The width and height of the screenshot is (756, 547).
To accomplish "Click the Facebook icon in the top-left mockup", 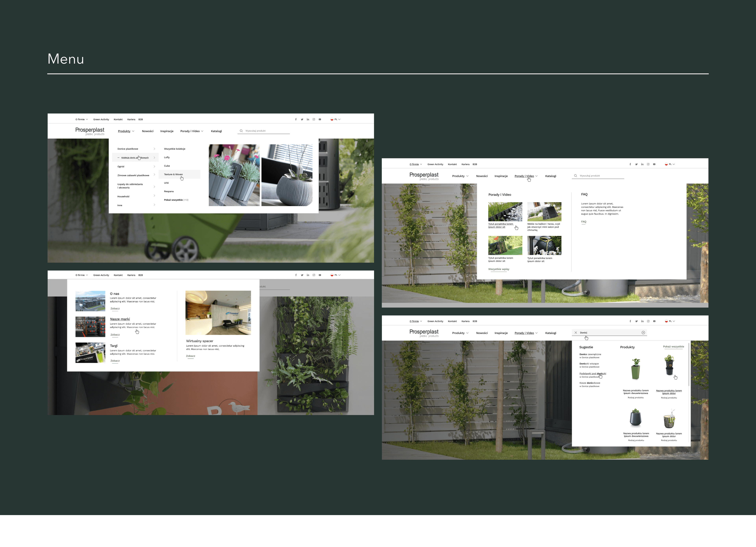I will 296,119.
